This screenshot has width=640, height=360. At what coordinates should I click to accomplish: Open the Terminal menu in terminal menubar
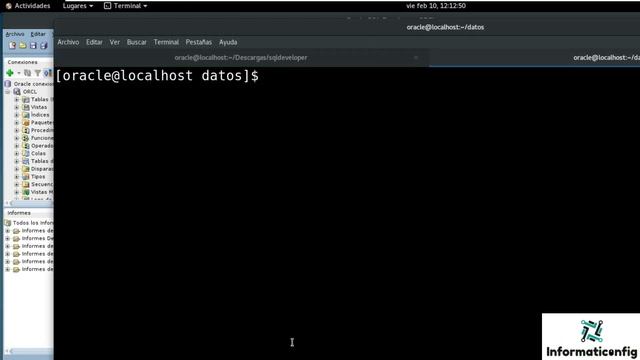[x=166, y=42]
